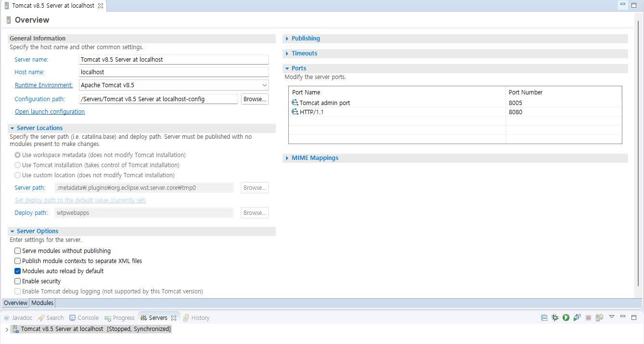Select port number 8080 cell
Image resolution: width=644 pixels, height=344 pixels.
[564, 112]
